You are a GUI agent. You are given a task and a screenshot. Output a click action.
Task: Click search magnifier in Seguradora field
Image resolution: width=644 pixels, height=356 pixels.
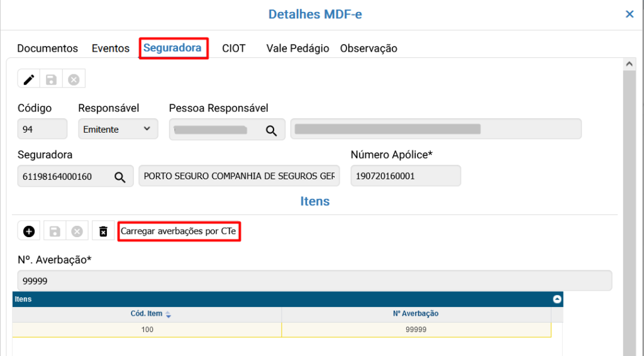tap(119, 177)
